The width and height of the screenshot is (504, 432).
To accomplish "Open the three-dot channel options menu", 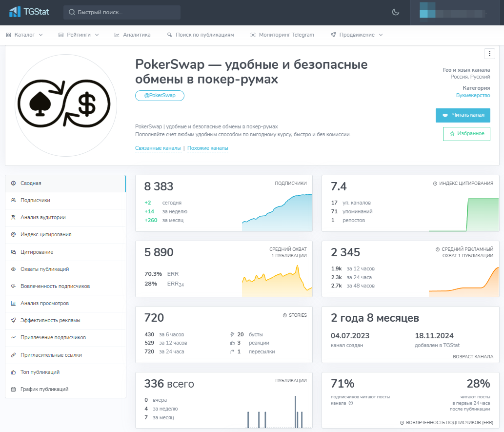I will 489,54.
